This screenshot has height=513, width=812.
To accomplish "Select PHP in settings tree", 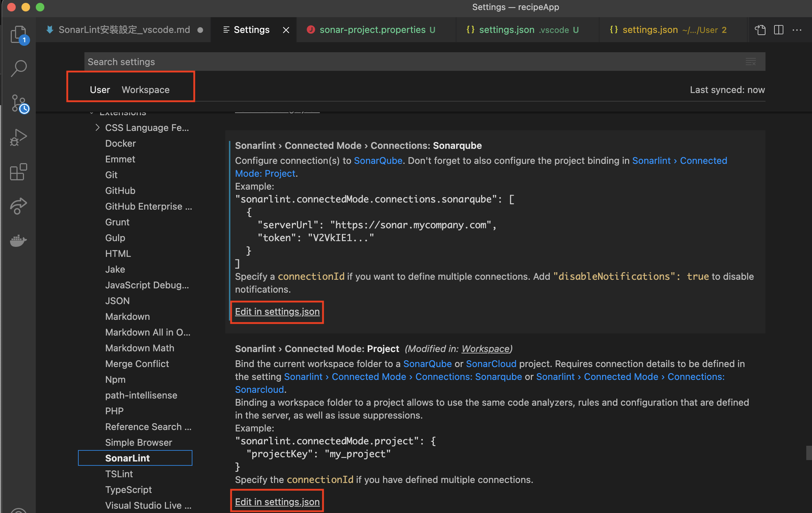I will pos(114,411).
